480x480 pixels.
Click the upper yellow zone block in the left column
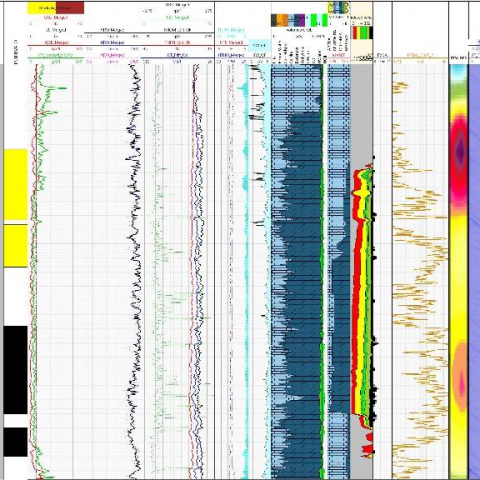(x=16, y=185)
